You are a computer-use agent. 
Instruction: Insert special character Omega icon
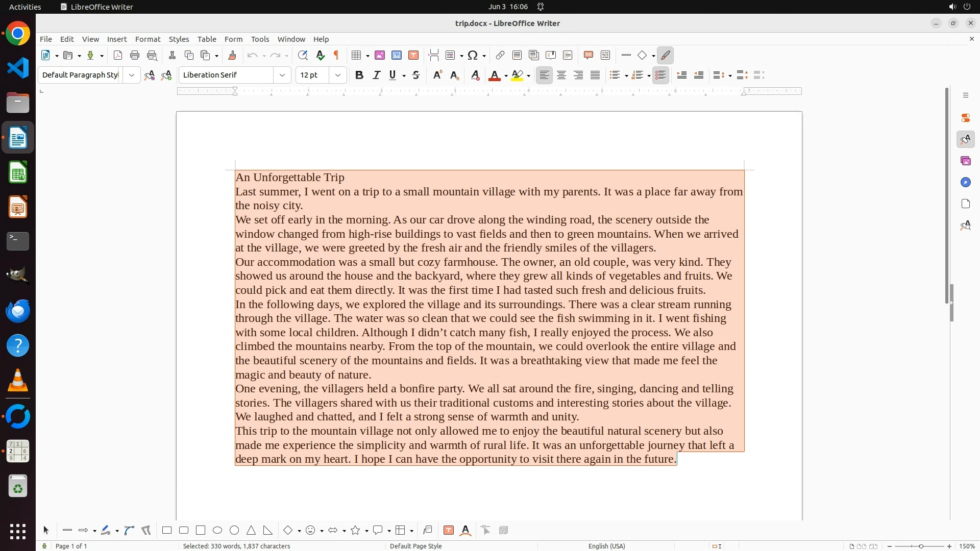click(x=473, y=56)
